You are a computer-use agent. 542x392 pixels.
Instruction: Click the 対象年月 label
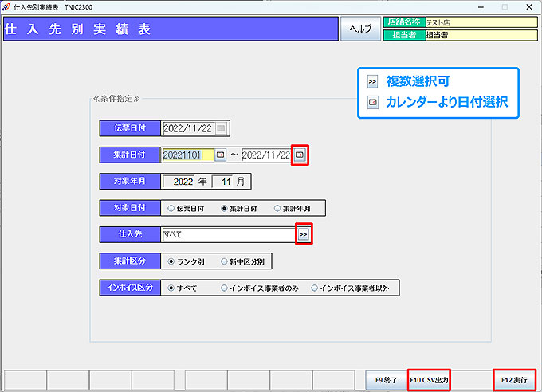[x=130, y=182]
